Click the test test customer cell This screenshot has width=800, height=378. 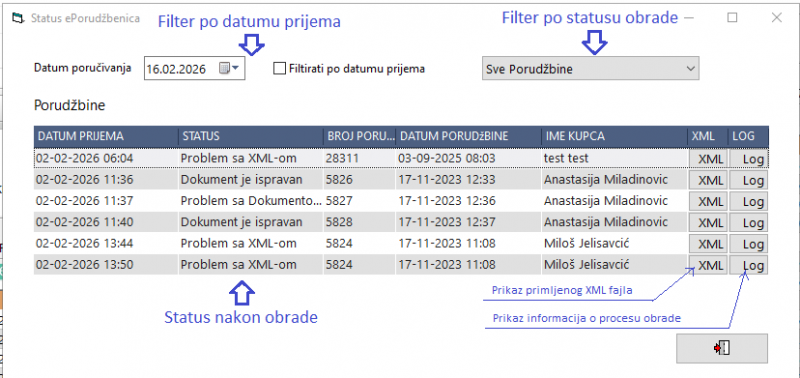point(614,158)
